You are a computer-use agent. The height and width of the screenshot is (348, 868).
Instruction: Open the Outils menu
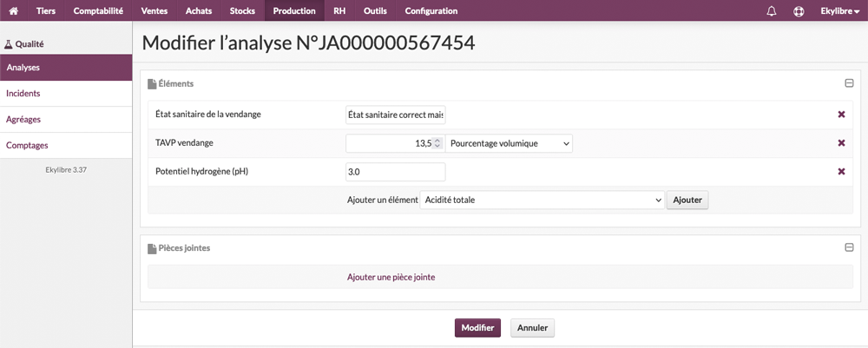(x=375, y=10)
